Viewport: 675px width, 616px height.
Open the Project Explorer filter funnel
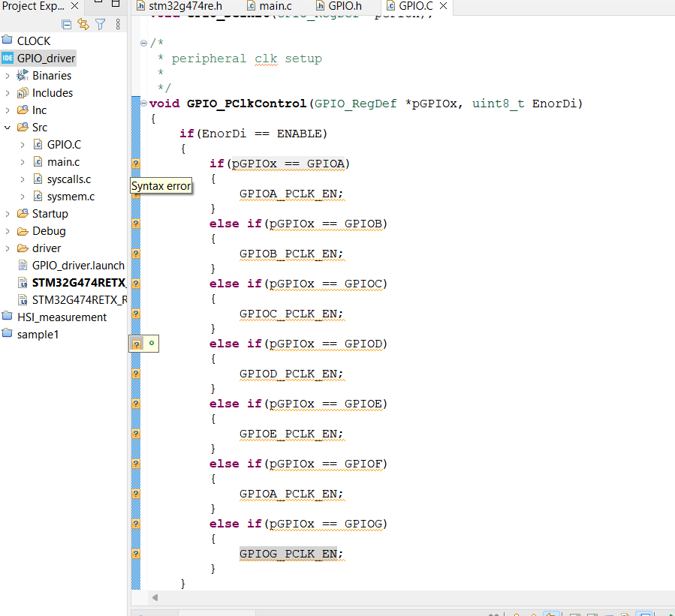coord(100,24)
